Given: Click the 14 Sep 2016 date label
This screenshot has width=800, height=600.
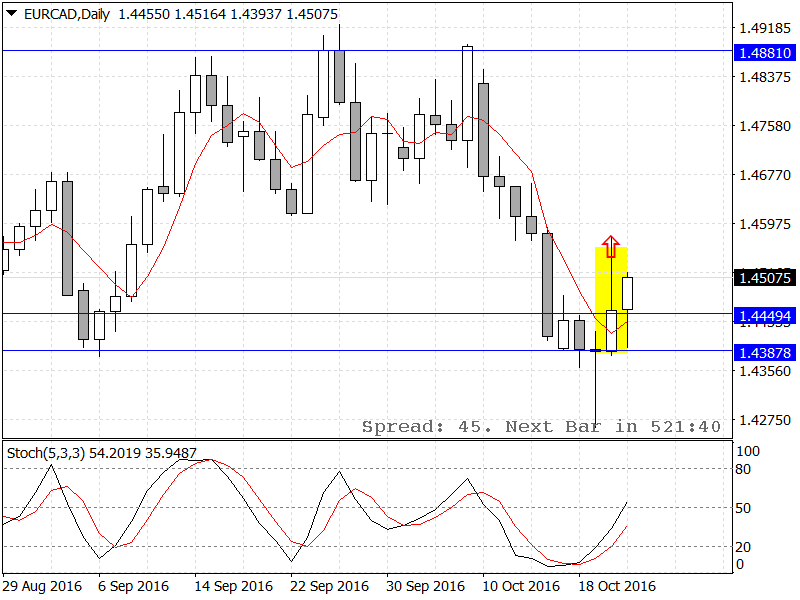Looking at the screenshot, I should click(233, 586).
